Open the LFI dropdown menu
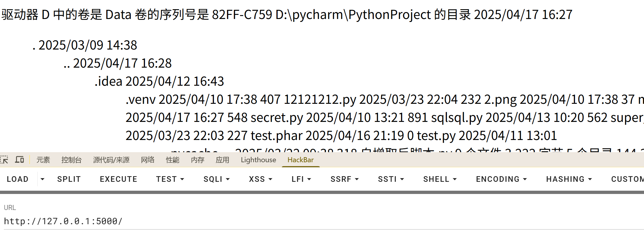The height and width of the screenshot is (234, 644). 301,179
